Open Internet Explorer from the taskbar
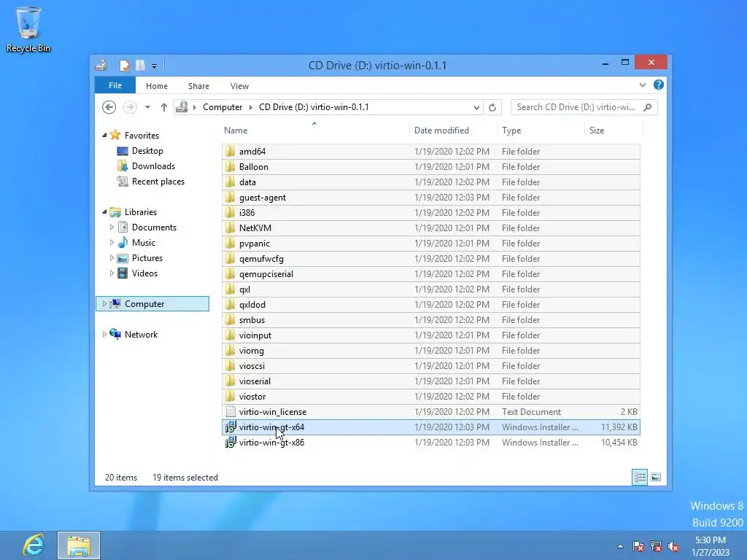The image size is (747, 560). (x=33, y=545)
